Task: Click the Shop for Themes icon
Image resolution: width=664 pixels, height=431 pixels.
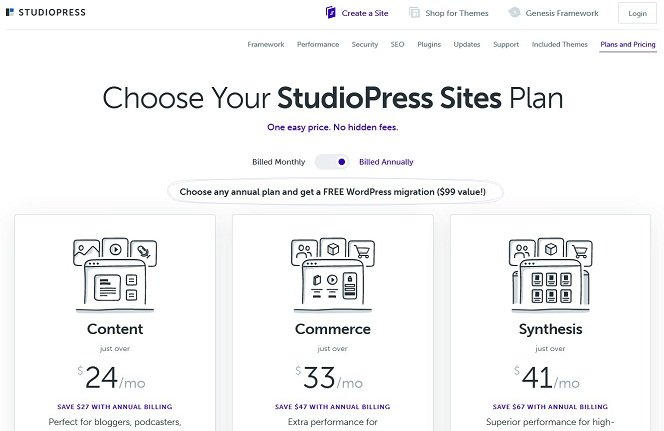Action: pyautogui.click(x=414, y=13)
